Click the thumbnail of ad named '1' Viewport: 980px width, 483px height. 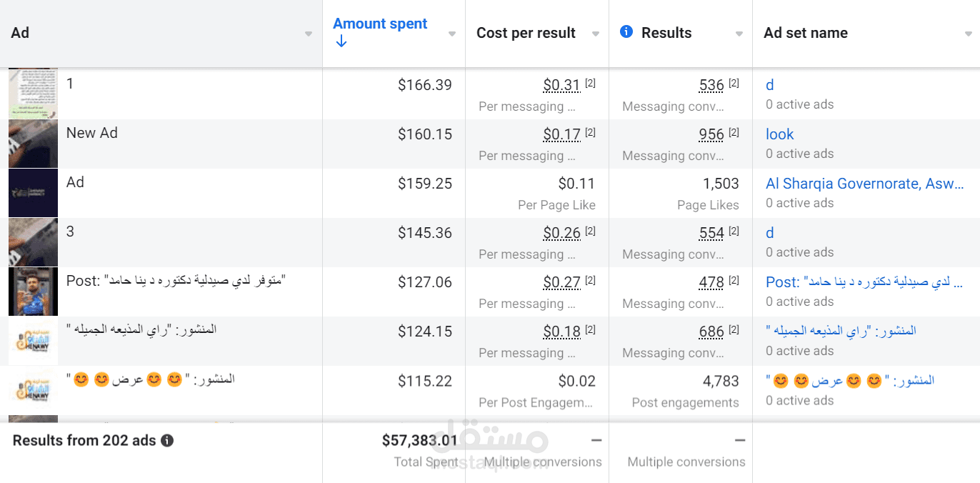tap(33, 94)
